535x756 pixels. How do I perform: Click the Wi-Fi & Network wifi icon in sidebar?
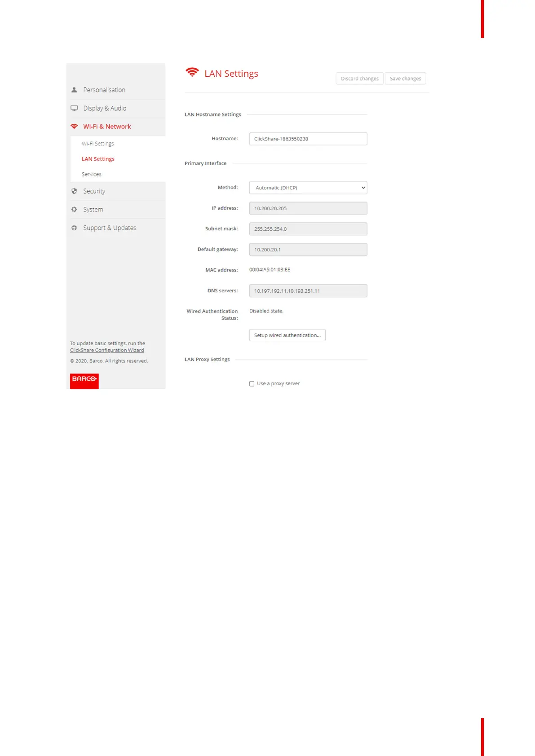click(74, 127)
